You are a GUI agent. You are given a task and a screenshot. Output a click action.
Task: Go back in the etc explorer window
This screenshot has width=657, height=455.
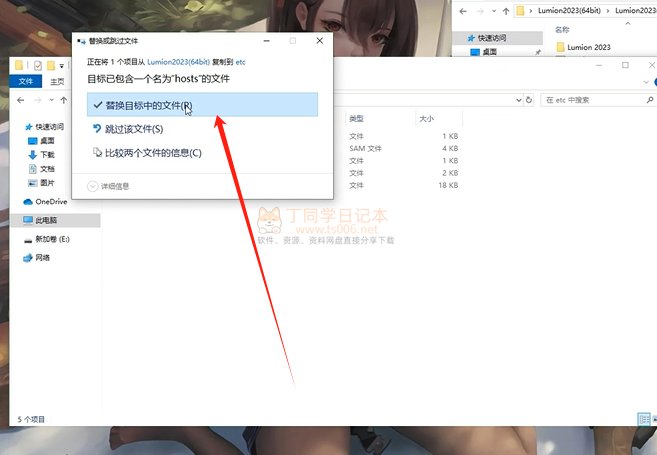[21, 100]
